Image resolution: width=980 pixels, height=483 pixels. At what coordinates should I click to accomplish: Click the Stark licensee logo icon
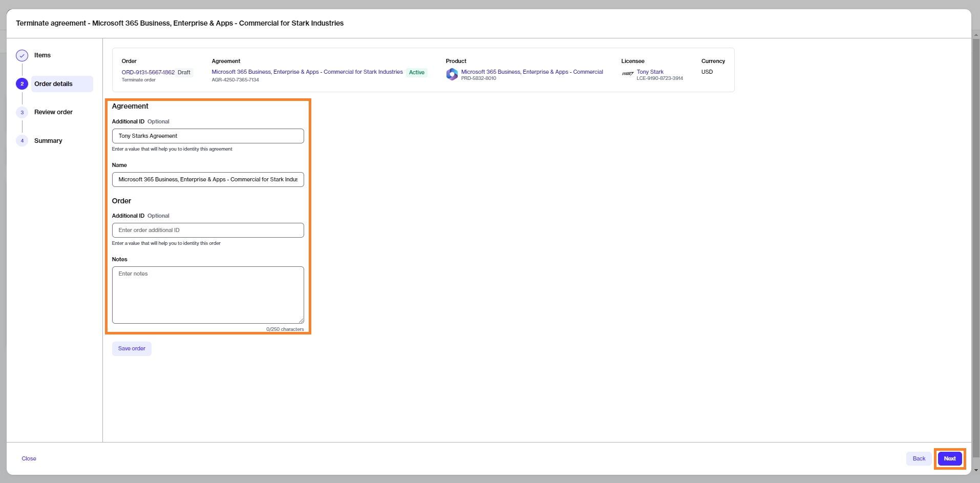click(628, 74)
